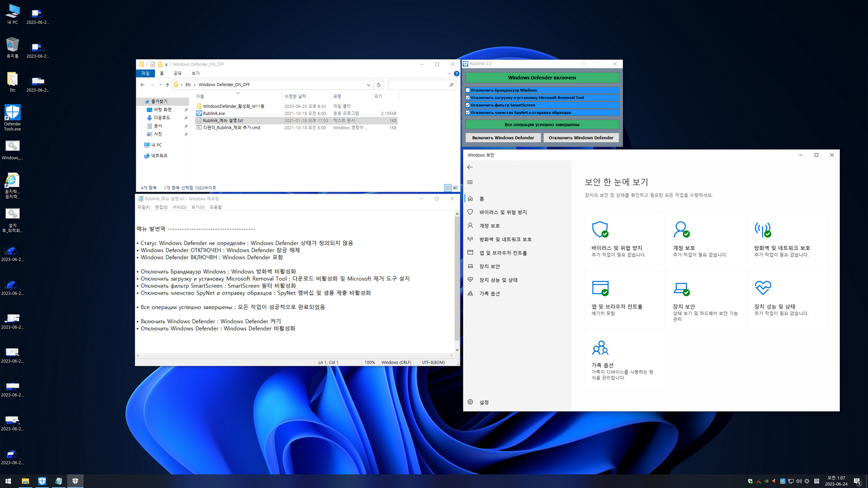The image size is (868, 488).
Task: Click 'Включить Windows Defender' button
Action: (503, 138)
